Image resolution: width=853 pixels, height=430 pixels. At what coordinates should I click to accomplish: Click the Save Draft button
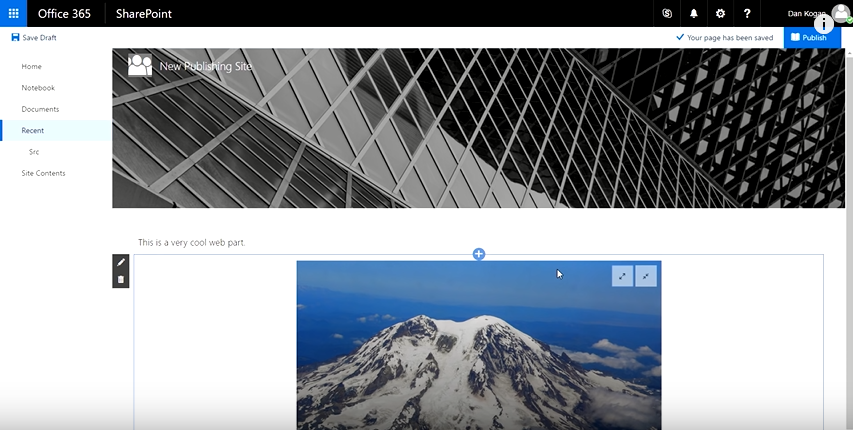34,38
